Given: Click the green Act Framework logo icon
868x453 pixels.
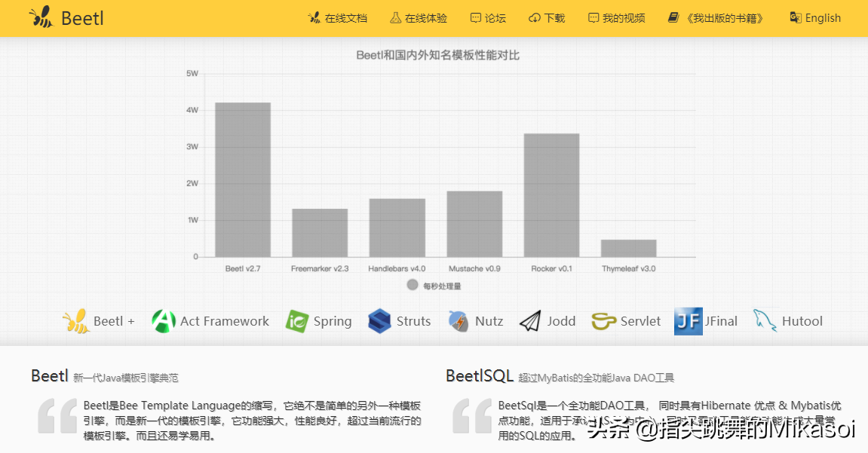Looking at the screenshot, I should (x=164, y=321).
